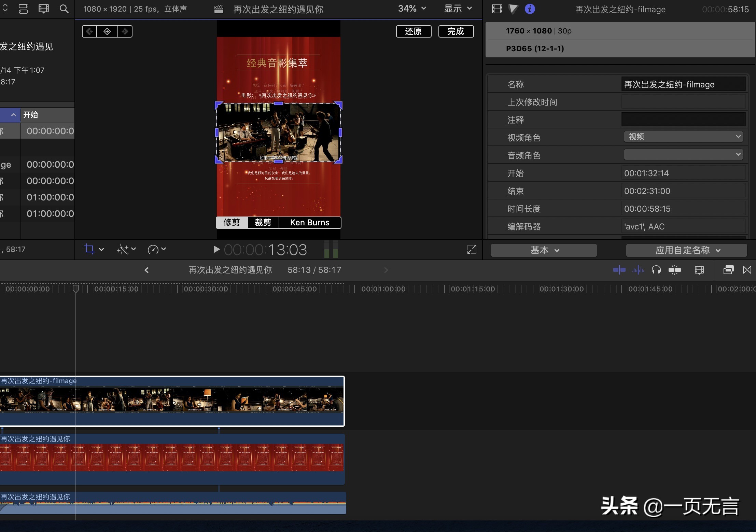Enable solo with the headphone icon
Screen dimensions: 756x532
click(656, 270)
